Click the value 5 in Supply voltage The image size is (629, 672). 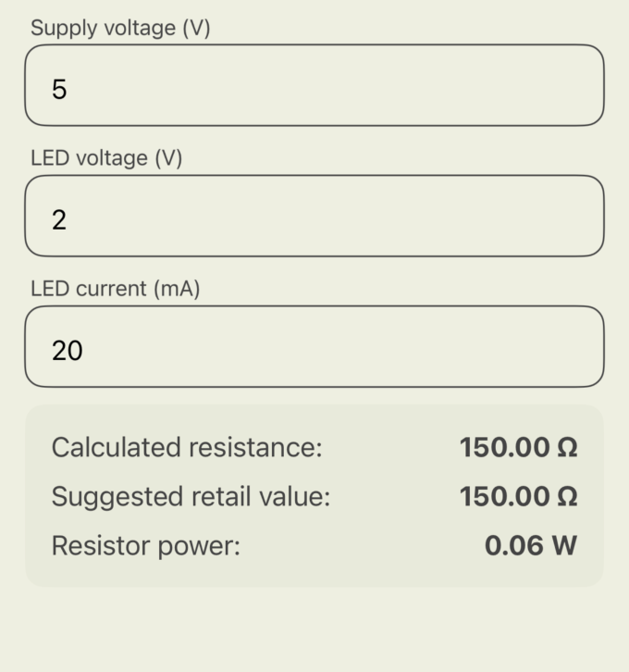pos(59,90)
